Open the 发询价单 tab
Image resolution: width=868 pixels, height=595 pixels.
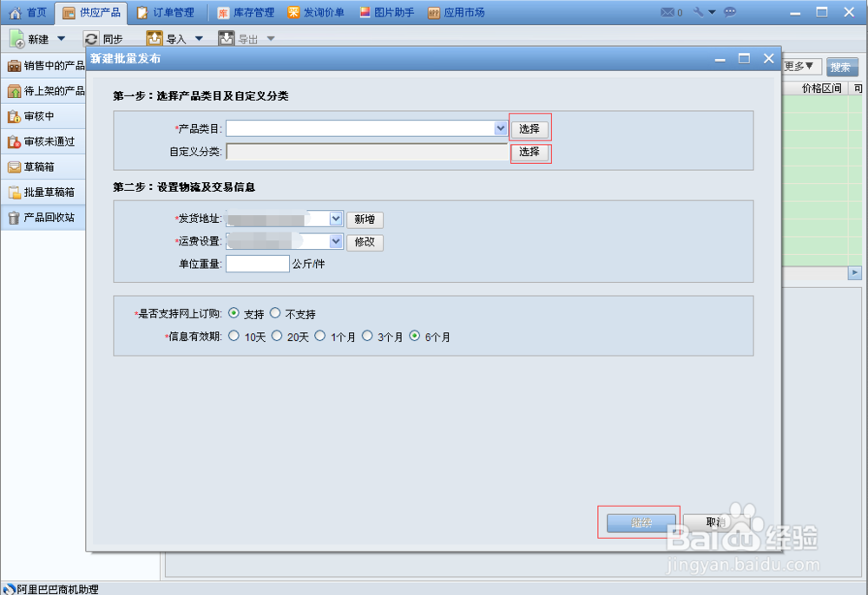click(x=316, y=13)
